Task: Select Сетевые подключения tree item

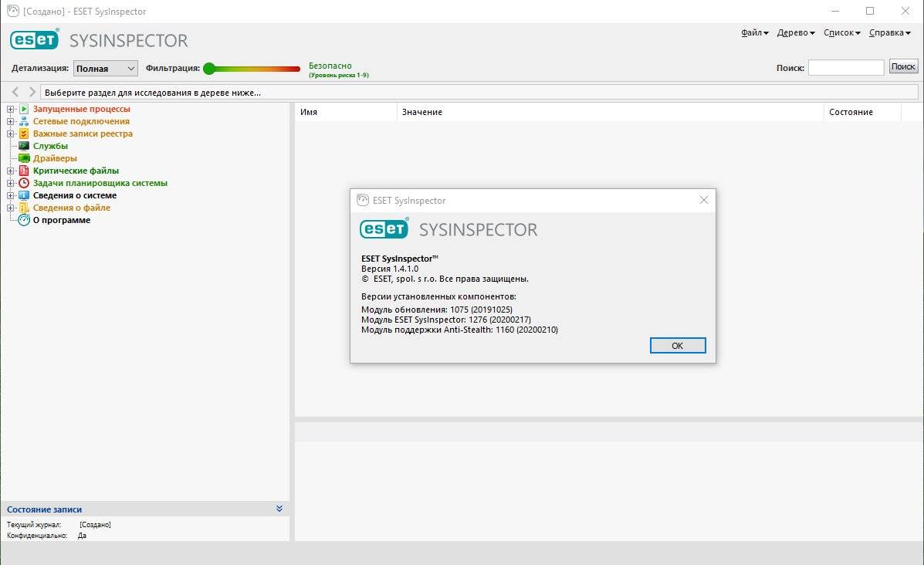Action: pos(81,121)
